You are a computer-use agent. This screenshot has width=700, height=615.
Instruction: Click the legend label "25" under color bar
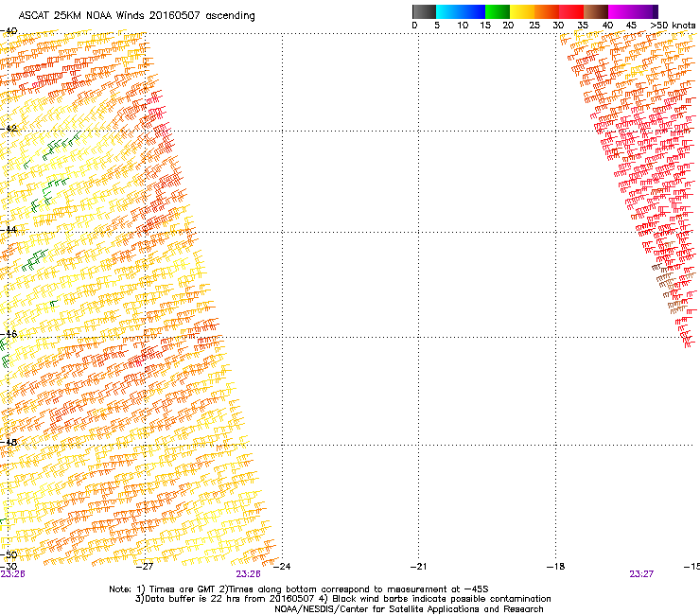point(534,26)
